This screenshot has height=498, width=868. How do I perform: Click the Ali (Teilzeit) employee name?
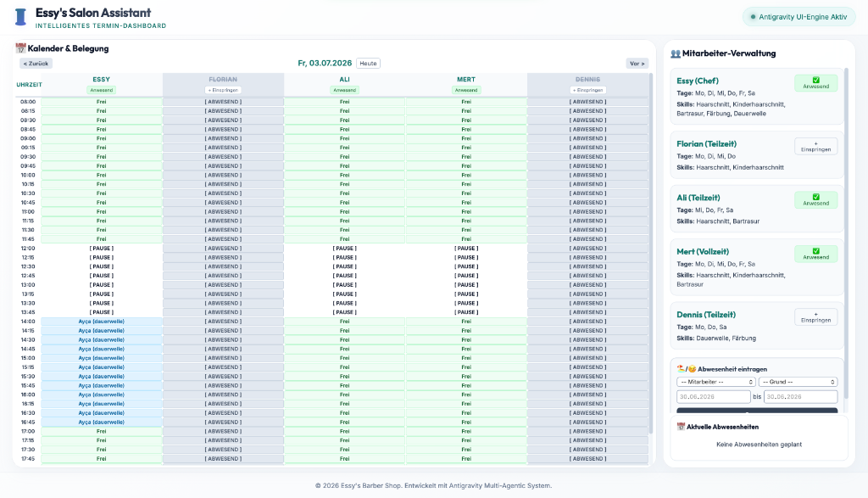(x=698, y=198)
